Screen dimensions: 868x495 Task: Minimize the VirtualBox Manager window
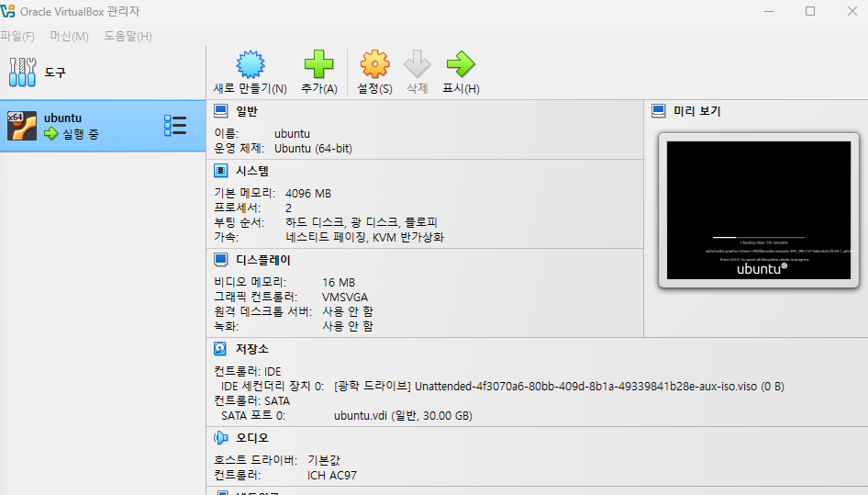point(769,11)
